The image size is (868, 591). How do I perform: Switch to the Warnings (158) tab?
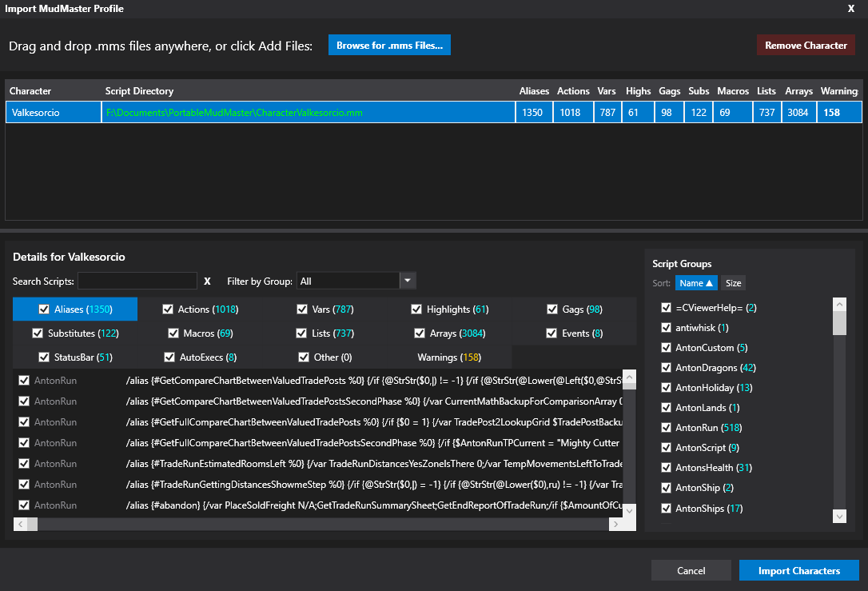coord(449,357)
